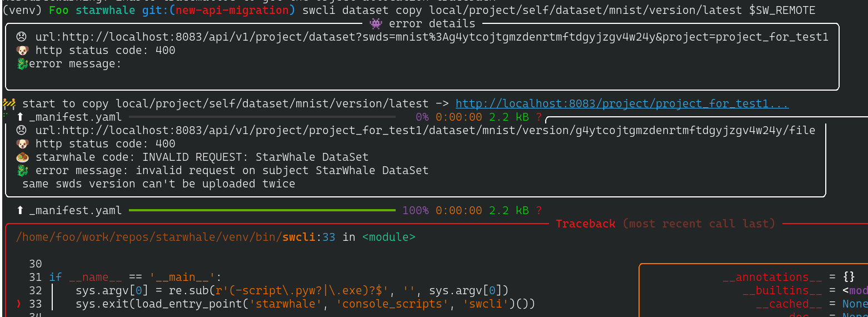Click the "sys.exit(load_entry_point" code line
Screen dimensions: 868x317
point(306,304)
